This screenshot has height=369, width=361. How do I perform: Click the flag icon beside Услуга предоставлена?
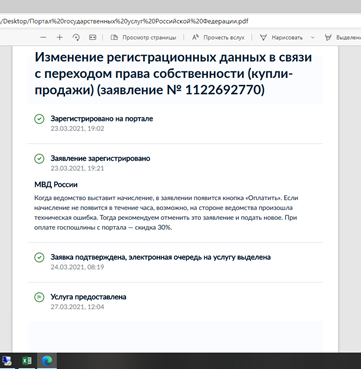point(39,297)
